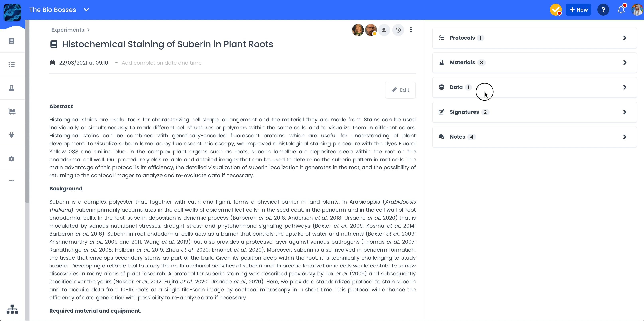Open the integrations plug sidebar icon

(12, 135)
